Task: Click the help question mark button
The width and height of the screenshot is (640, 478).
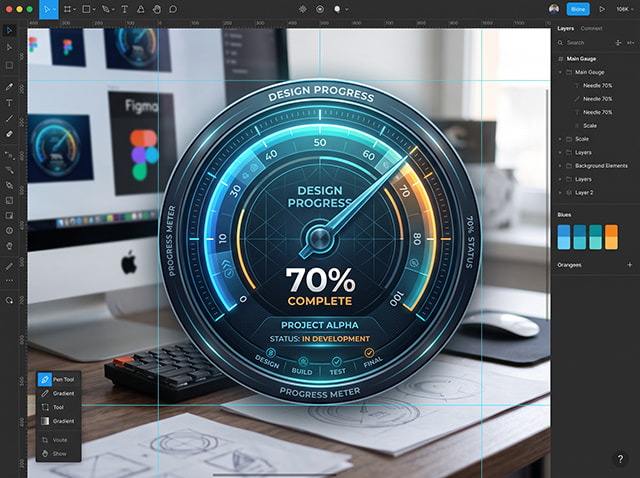Action: [620, 459]
